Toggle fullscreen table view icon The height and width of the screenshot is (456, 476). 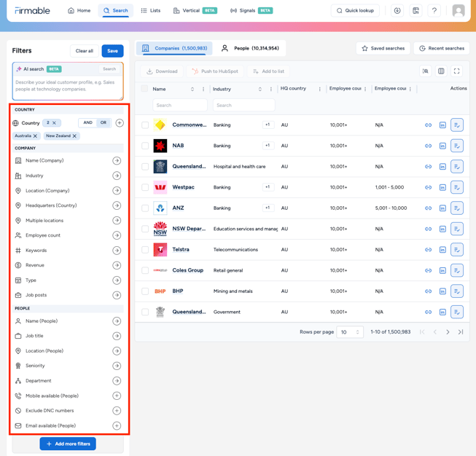[x=456, y=71]
